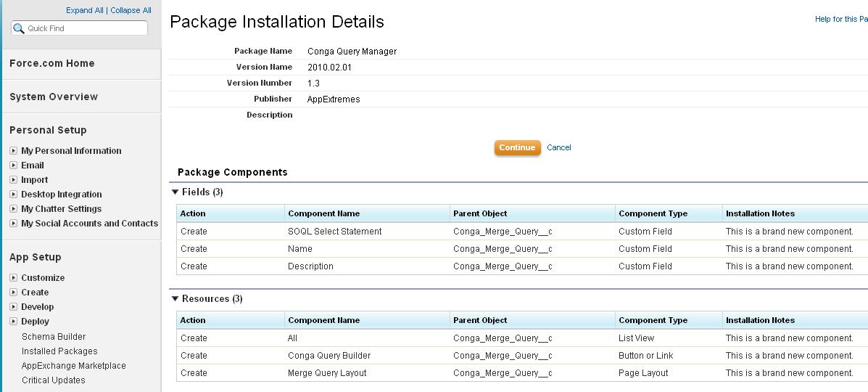
Task: Click version name 2010.02.01
Action: pos(329,67)
